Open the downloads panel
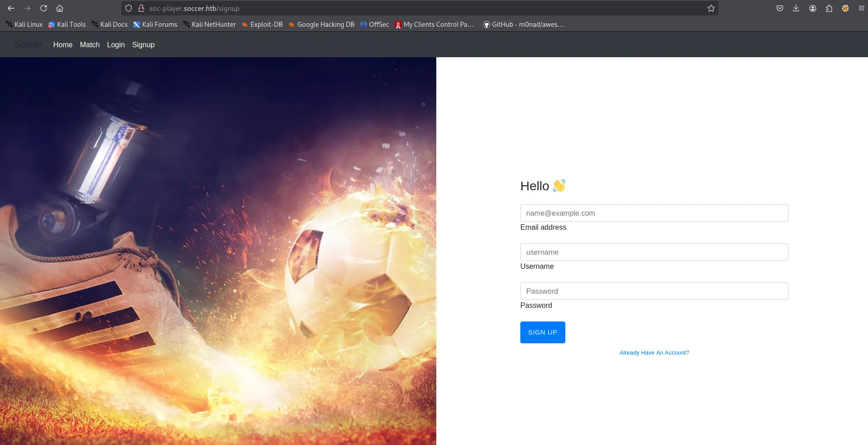This screenshot has height=445, width=868. (796, 8)
